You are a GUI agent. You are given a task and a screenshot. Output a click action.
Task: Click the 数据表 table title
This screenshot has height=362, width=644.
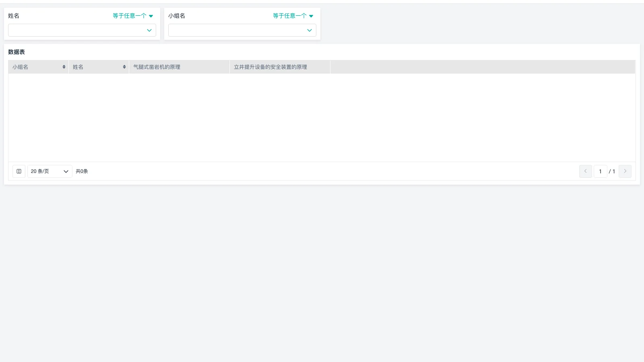(17, 52)
